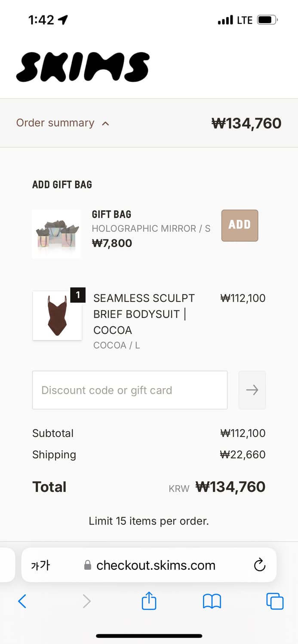View the Seamless Sculpt bodysuit image
Screen dimensions: 298x644
[x=57, y=316]
